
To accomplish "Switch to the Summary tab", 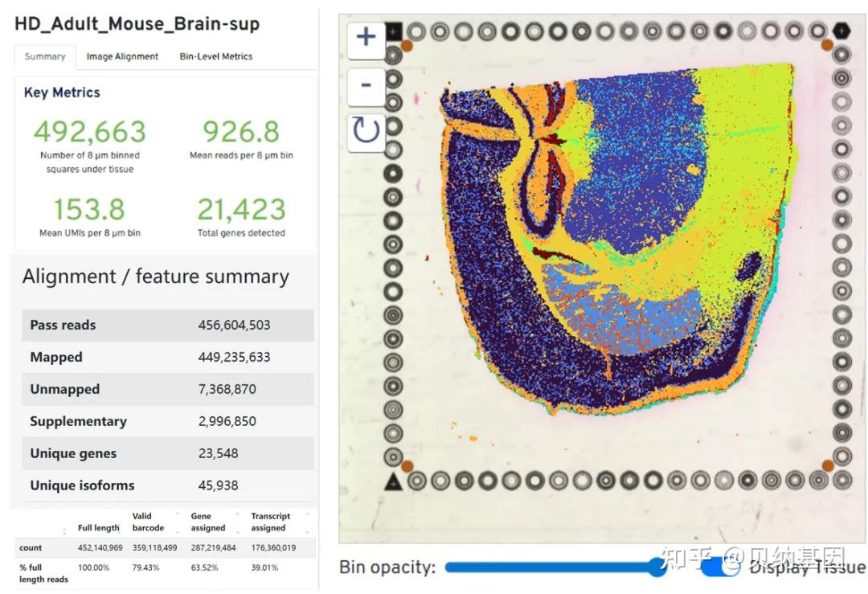I will tap(45, 57).
